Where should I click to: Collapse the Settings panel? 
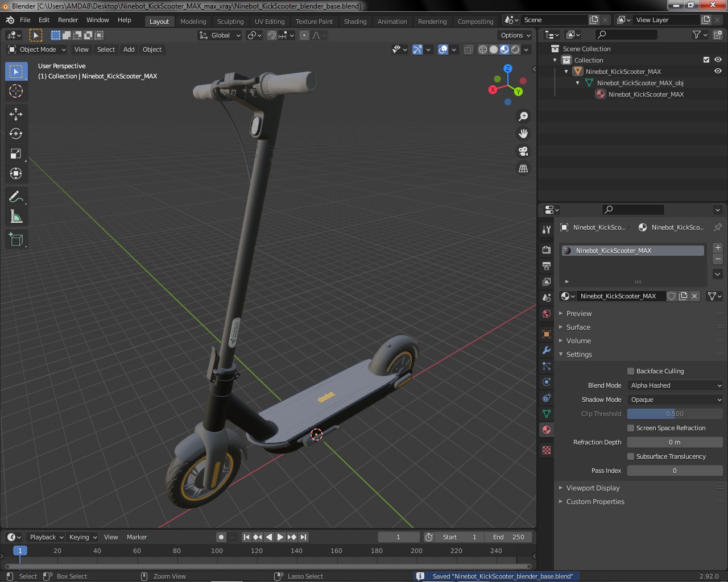tap(579, 355)
